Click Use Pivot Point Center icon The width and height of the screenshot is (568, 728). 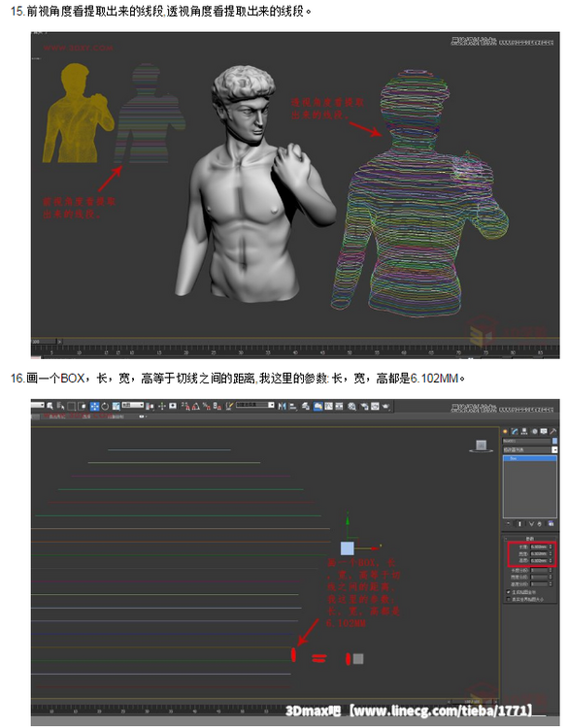coord(151,407)
